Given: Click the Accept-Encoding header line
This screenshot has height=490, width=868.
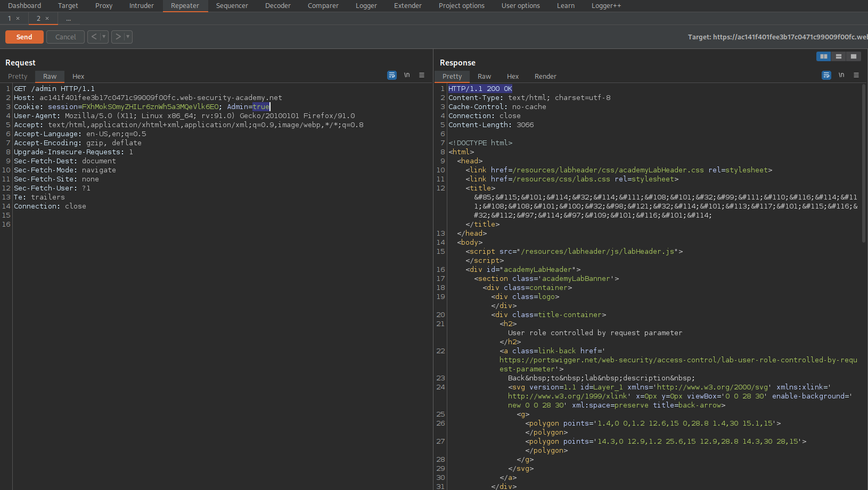Looking at the screenshot, I should point(78,143).
